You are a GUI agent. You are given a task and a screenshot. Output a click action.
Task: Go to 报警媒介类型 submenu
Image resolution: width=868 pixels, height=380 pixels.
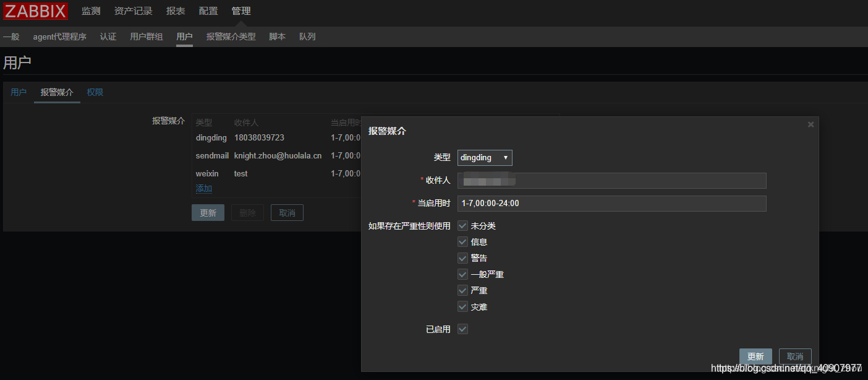coord(231,37)
